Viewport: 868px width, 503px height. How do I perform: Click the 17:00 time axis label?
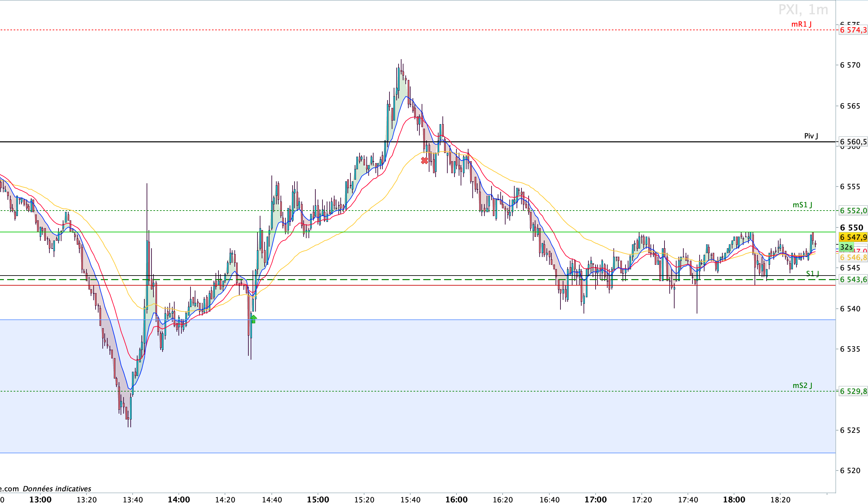(x=595, y=499)
